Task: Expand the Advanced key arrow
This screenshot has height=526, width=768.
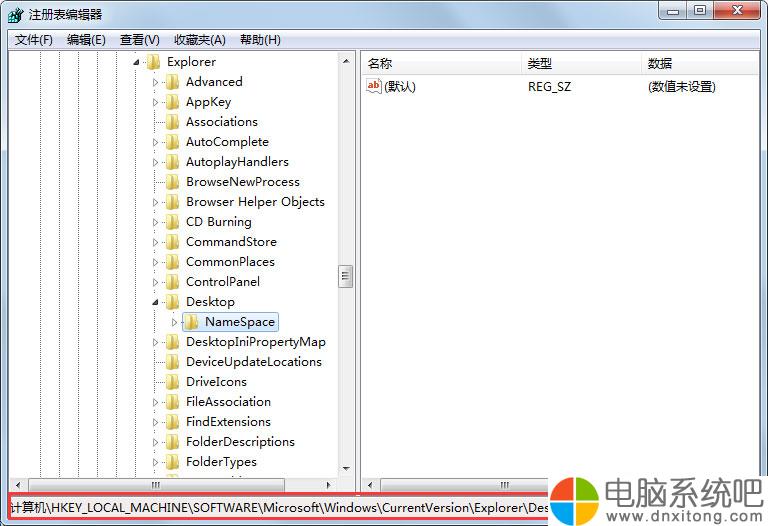Action: point(155,82)
